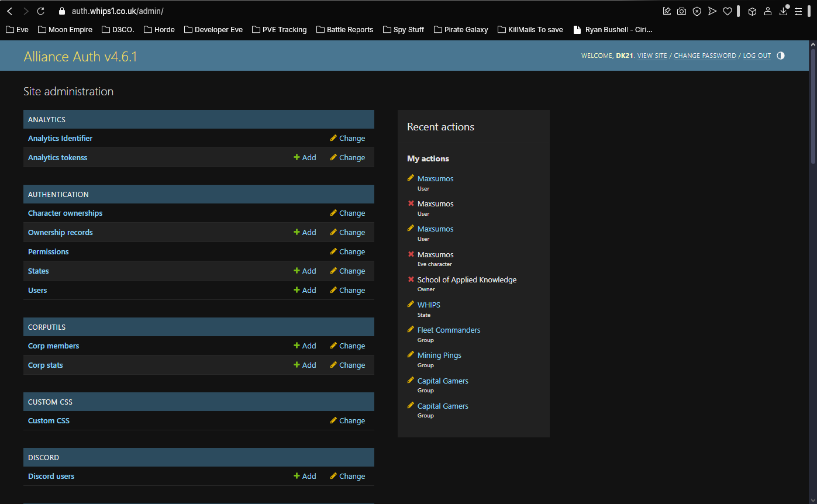Click the sliders filter icon at toolbar end
Screen dimensions: 817x504
(799, 11)
